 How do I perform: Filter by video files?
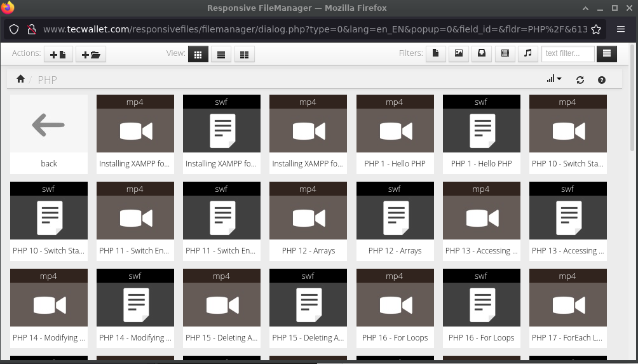point(505,54)
